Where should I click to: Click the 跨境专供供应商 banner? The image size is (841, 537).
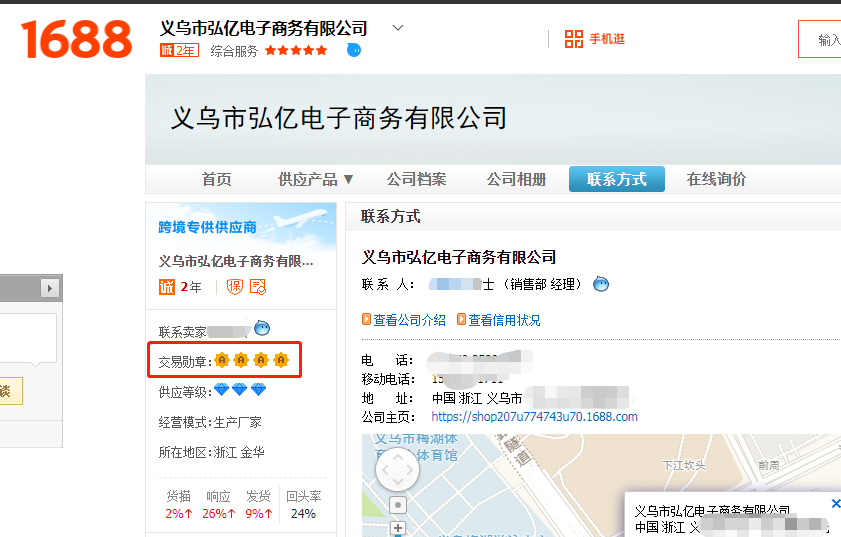coord(241,226)
